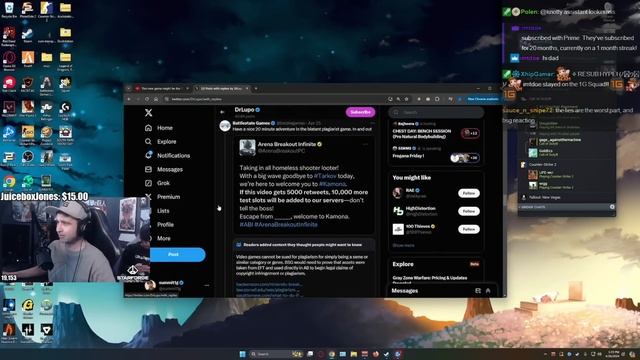The image size is (640, 360).
Task: Compose new message icon in Messages drawer
Action: click(x=478, y=291)
